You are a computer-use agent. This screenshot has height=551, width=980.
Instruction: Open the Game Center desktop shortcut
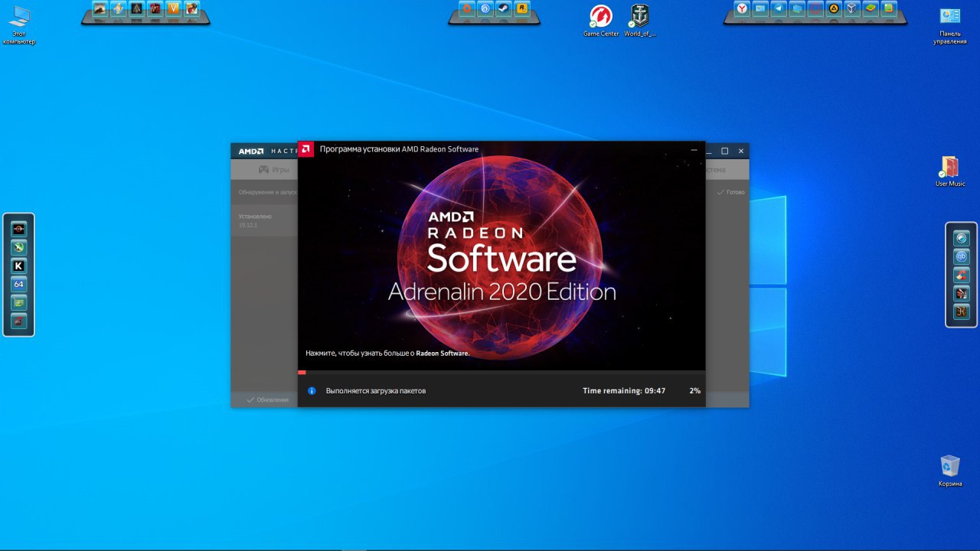(x=601, y=21)
